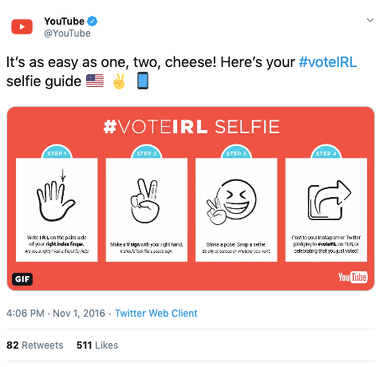This screenshot has width=379, height=367.
Task: View the 82 Retweets list
Action: tap(35, 345)
